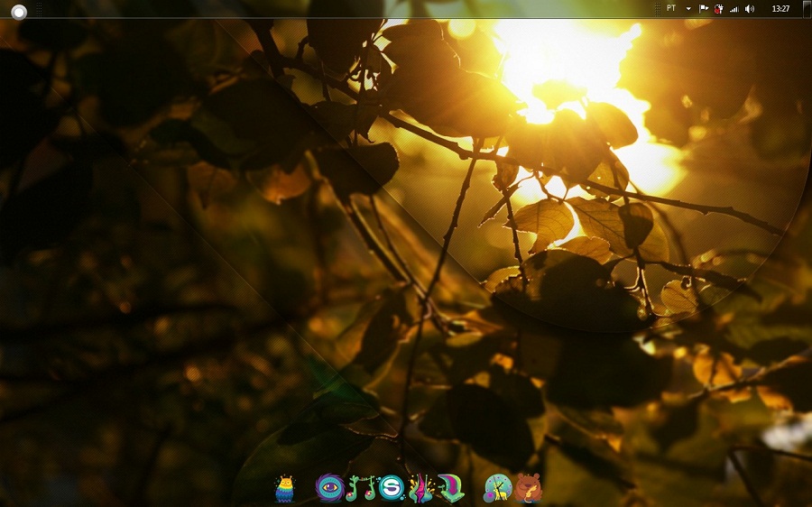Click the colorful plants dock icon
The width and height of the screenshot is (812, 507).
tap(420, 488)
